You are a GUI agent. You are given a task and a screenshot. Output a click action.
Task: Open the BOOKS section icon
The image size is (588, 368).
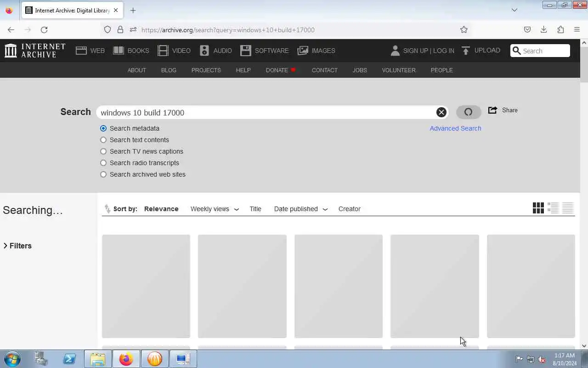[x=119, y=51]
